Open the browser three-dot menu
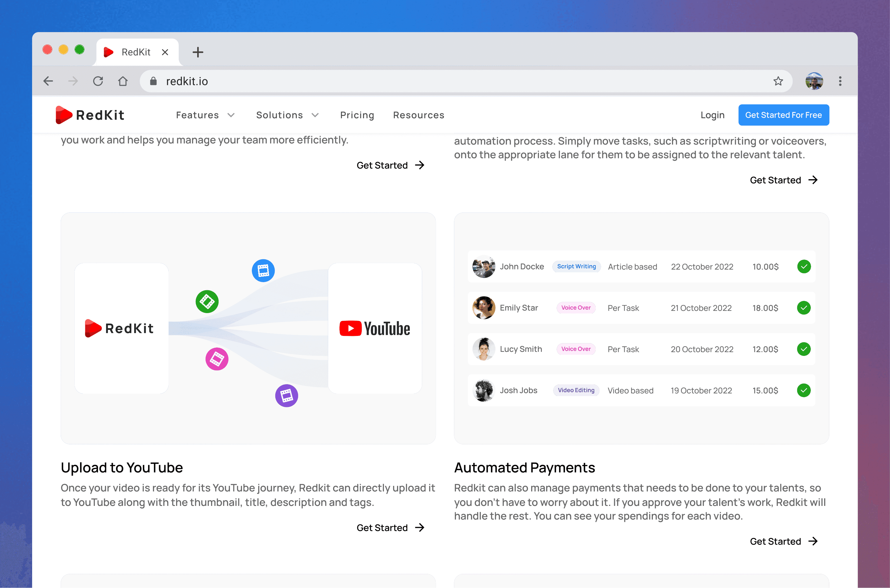890x588 pixels. pyautogui.click(x=840, y=81)
